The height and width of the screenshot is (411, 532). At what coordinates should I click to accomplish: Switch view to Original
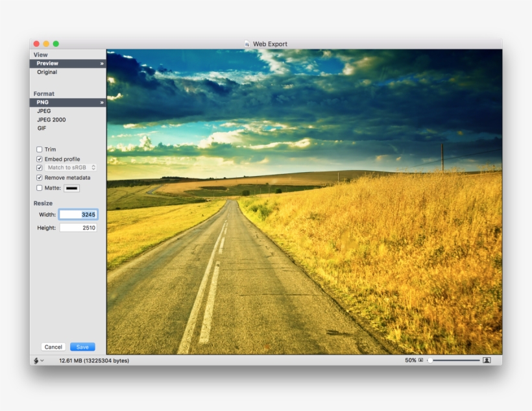click(x=47, y=72)
